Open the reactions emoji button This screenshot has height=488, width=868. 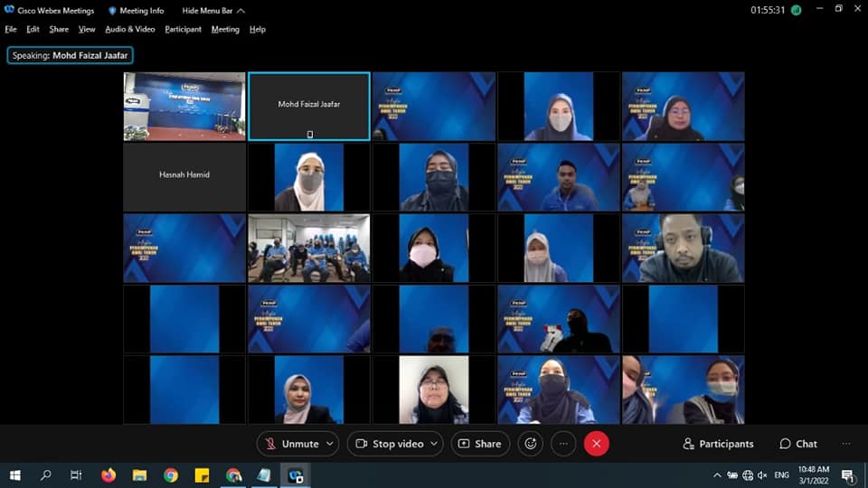click(531, 444)
